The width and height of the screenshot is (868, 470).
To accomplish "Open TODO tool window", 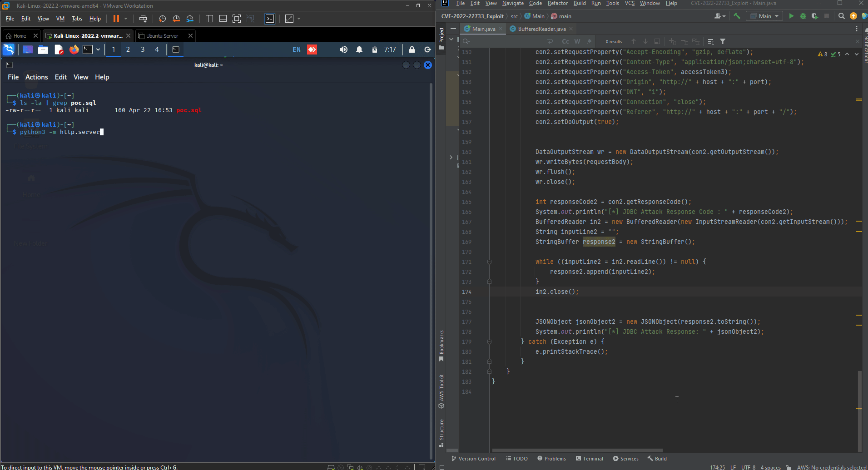I will pos(517,459).
